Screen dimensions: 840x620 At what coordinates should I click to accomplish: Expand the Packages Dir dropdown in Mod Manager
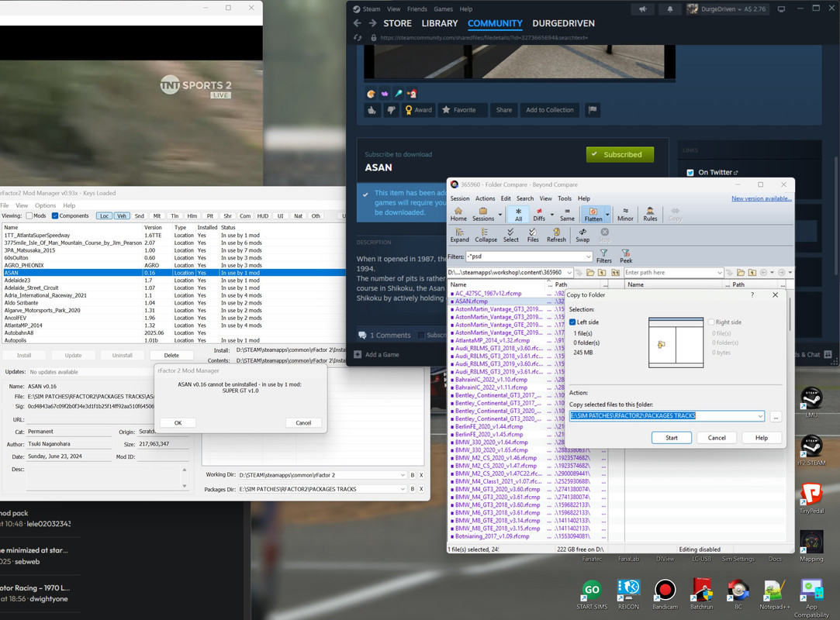click(403, 489)
